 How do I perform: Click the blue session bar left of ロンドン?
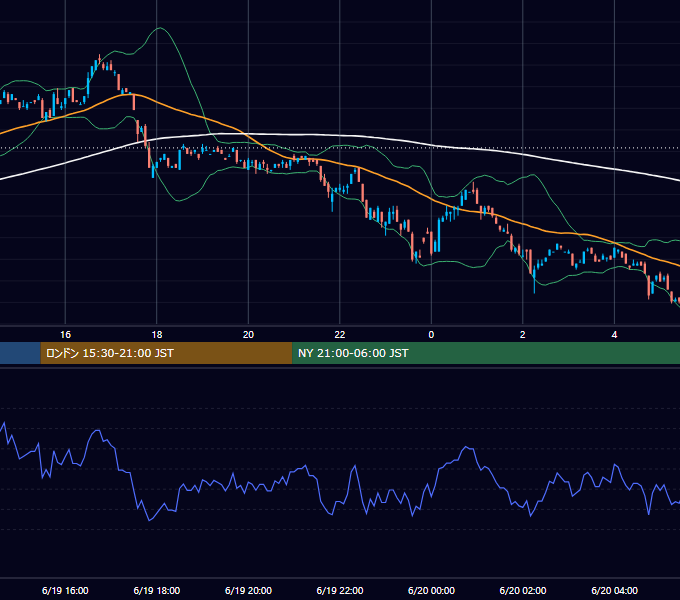coord(20,353)
